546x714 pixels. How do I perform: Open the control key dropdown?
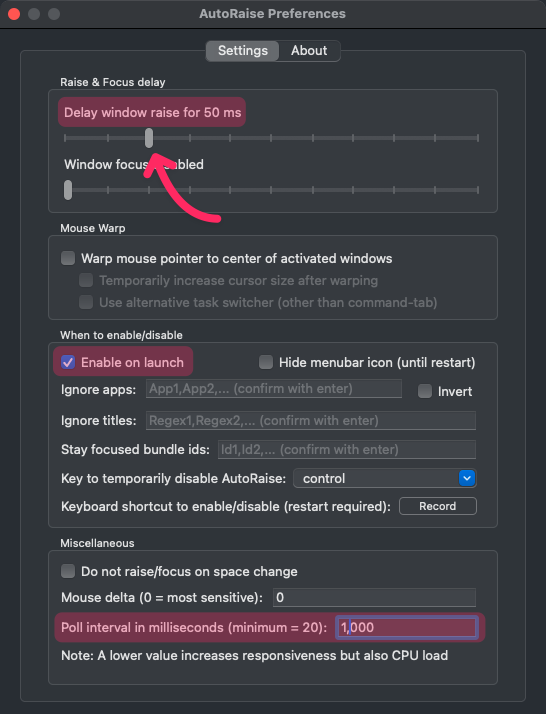(x=385, y=478)
